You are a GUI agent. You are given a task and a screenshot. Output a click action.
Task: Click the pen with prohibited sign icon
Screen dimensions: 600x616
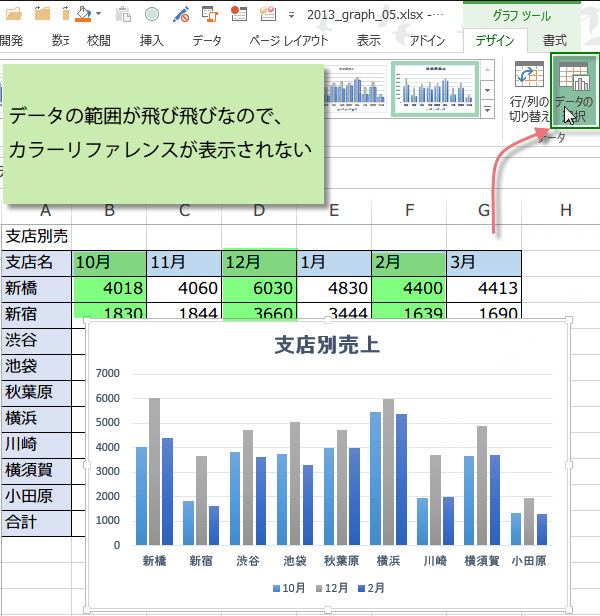181,14
